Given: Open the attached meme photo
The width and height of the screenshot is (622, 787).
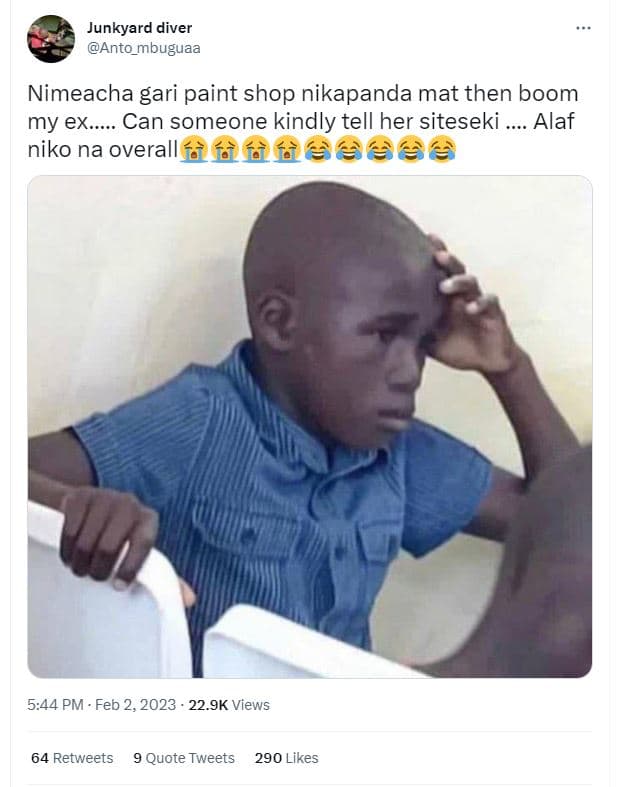Looking at the screenshot, I should point(310,427).
